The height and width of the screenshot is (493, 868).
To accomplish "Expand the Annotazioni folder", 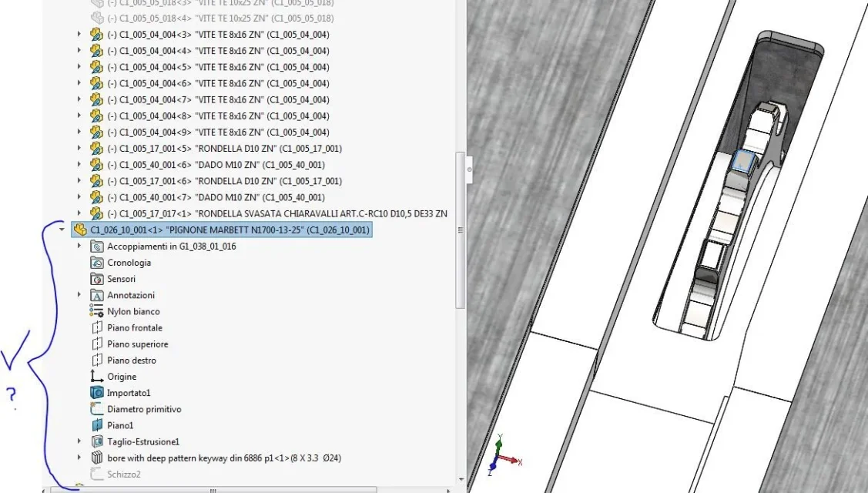I will click(79, 295).
